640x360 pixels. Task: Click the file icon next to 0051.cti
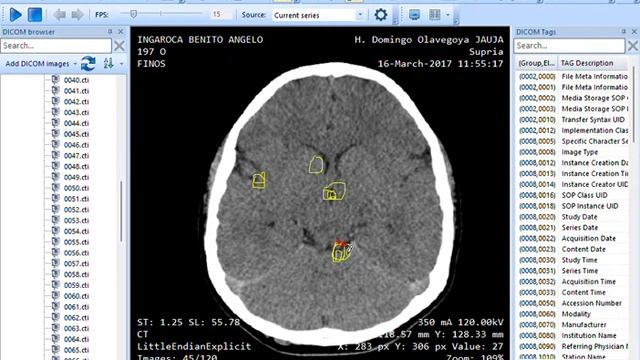[x=56, y=198]
